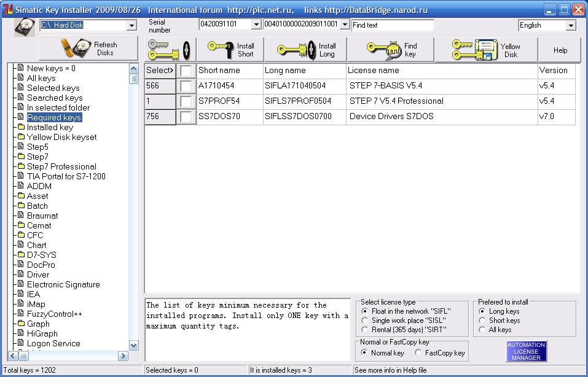Click STEP 7 V5.4 Professional license cell
588x377 pixels.
tap(442, 101)
